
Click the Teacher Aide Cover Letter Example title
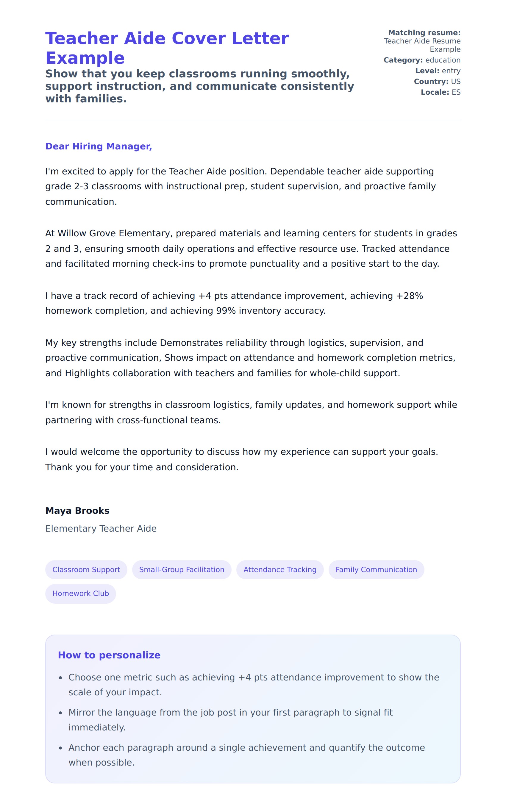click(167, 48)
